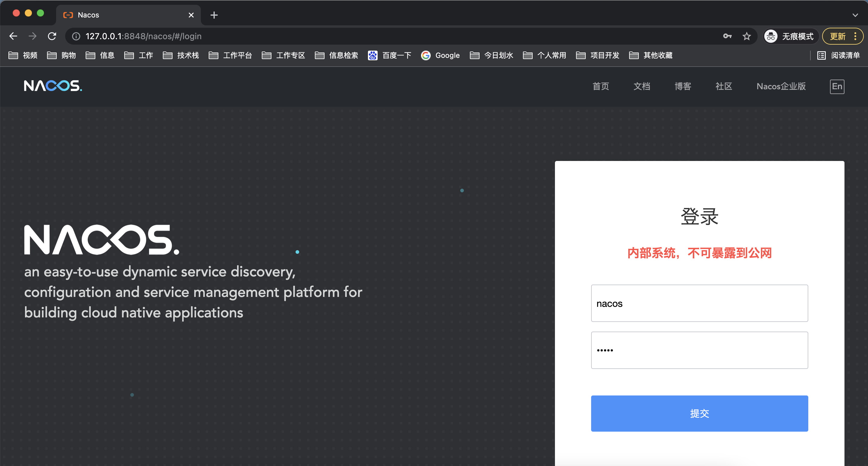The width and height of the screenshot is (868, 466).
Task: Focus the password input field
Action: [699, 350]
